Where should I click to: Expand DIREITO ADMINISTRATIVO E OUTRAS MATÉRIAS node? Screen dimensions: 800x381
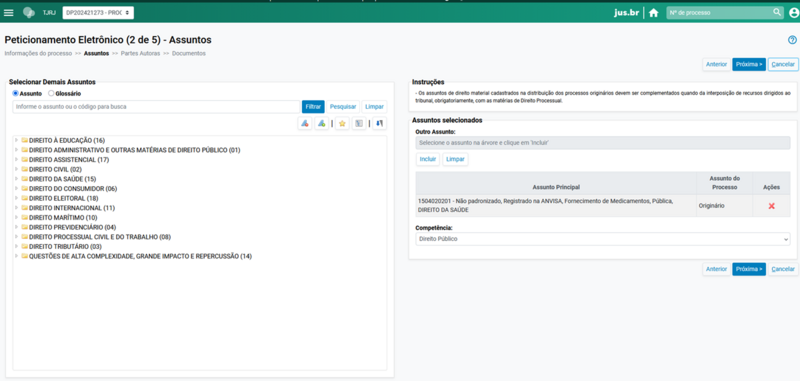pyautogui.click(x=17, y=150)
